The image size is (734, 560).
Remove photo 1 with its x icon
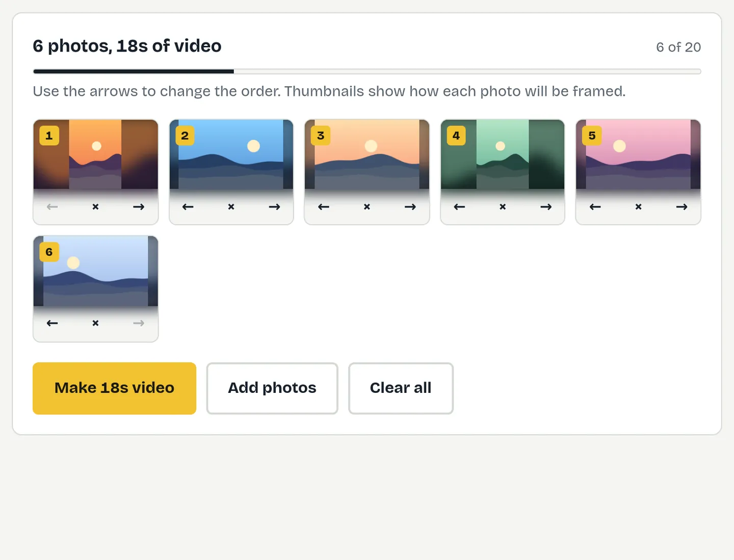click(x=95, y=207)
